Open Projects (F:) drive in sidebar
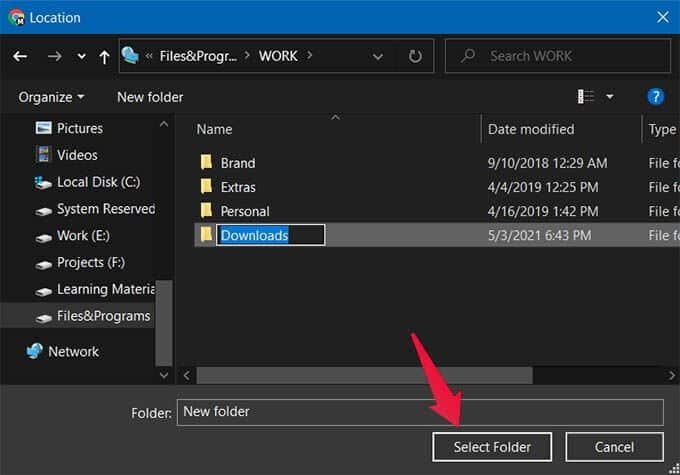The width and height of the screenshot is (680, 475). point(91,263)
